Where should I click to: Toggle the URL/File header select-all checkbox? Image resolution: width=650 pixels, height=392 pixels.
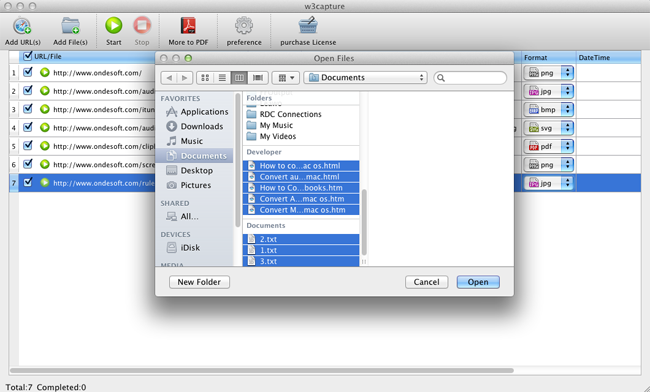coord(28,56)
